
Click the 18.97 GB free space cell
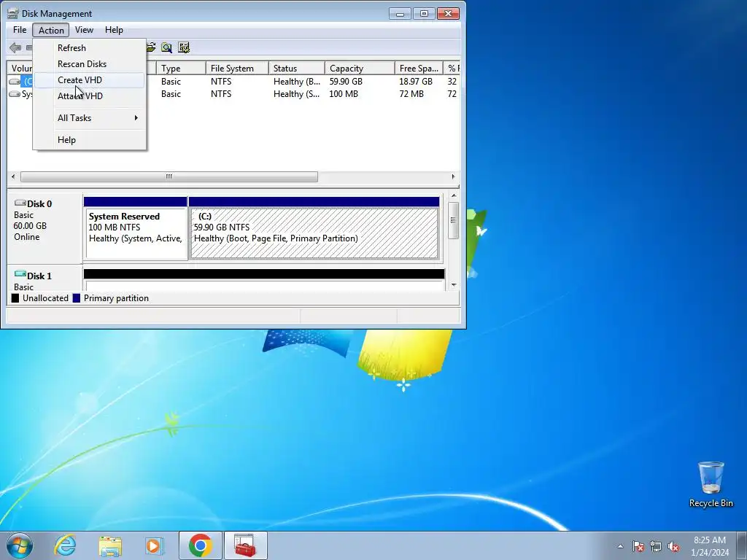pyautogui.click(x=416, y=82)
